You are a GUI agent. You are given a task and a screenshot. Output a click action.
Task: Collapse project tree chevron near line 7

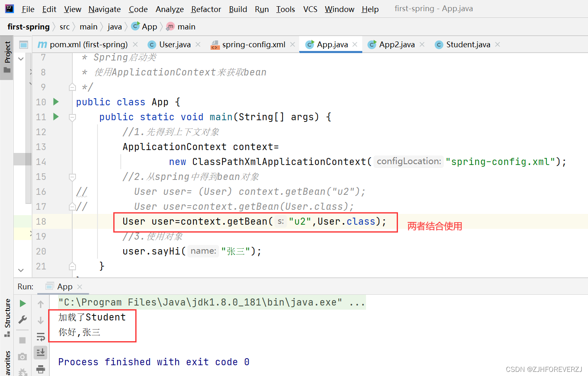point(21,59)
